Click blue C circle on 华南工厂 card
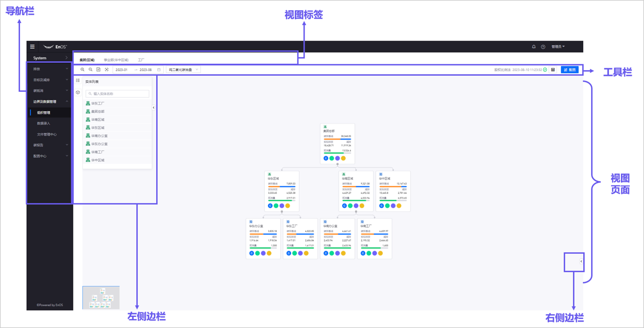Viewport: 644px width, 328px height. 363,253
